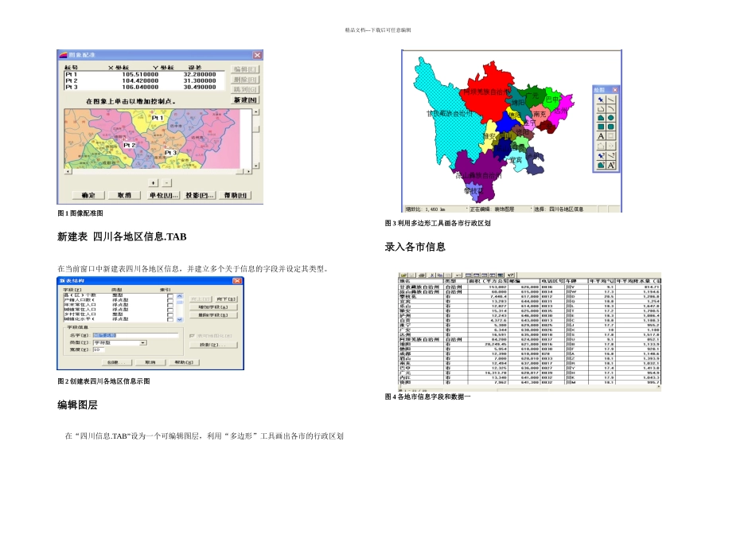Click 确定 button in registration dialog
Viewport: 756px width, 535px height.
88,195
